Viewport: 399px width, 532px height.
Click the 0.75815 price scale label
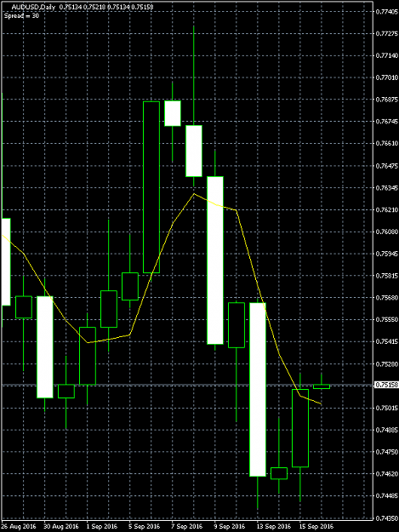coord(387,276)
